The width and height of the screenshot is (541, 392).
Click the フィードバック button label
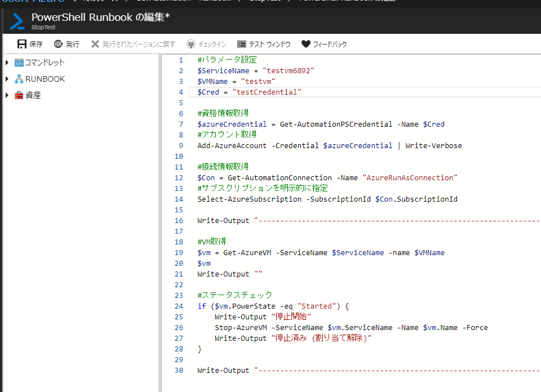point(330,44)
